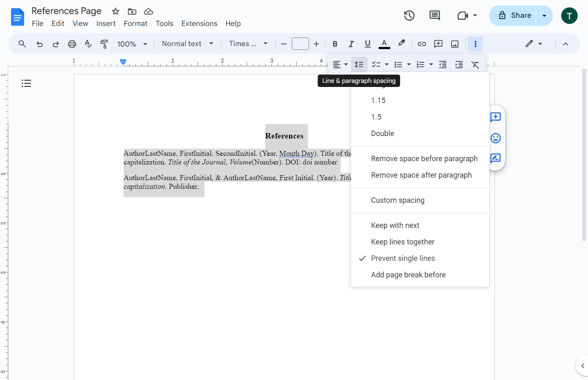588x380 pixels.
Task: Decrease the paragraph indent
Action: [x=443, y=64]
